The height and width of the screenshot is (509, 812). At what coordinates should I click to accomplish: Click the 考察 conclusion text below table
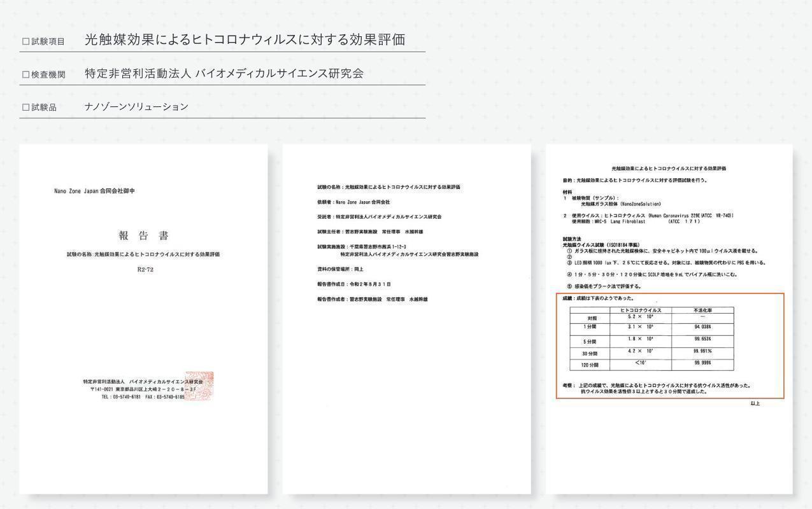point(656,388)
